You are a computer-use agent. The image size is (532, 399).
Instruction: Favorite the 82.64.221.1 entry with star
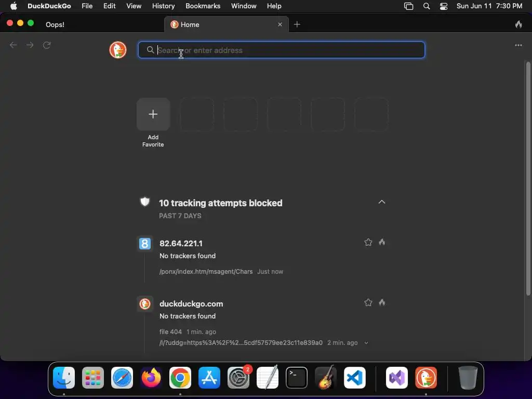(368, 242)
